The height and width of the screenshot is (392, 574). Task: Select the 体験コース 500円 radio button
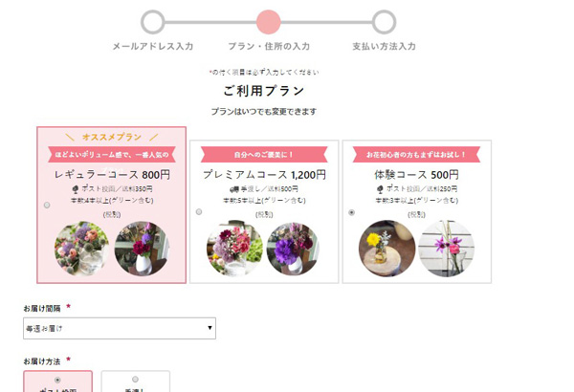(x=351, y=212)
